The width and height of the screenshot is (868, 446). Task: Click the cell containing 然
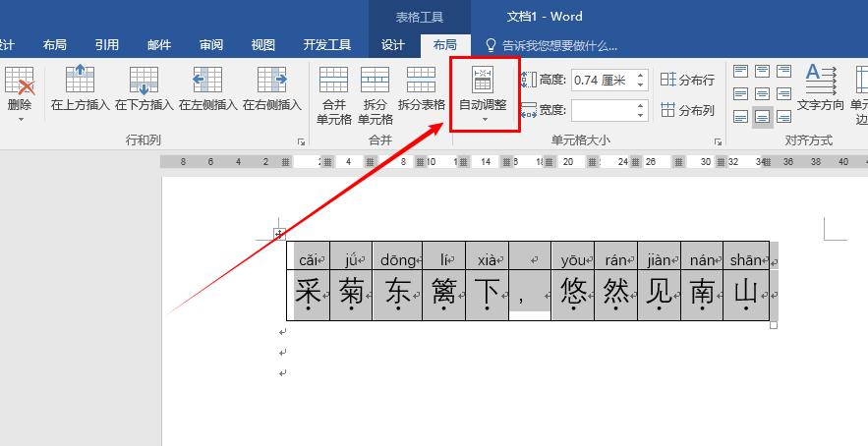click(x=616, y=295)
